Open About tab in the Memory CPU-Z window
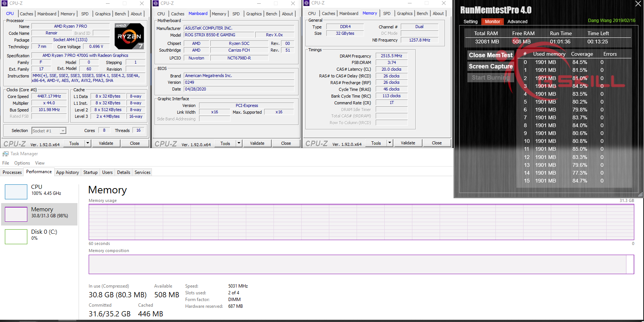Viewport: 644px width, 322px height. [438, 13]
